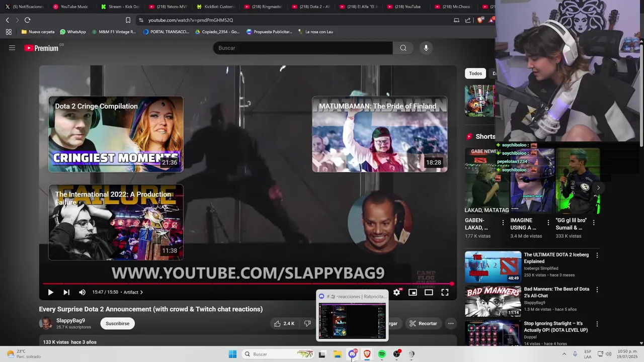644x362 pixels.
Task: Switch to Yatoro MVP tab
Action: pos(168,7)
